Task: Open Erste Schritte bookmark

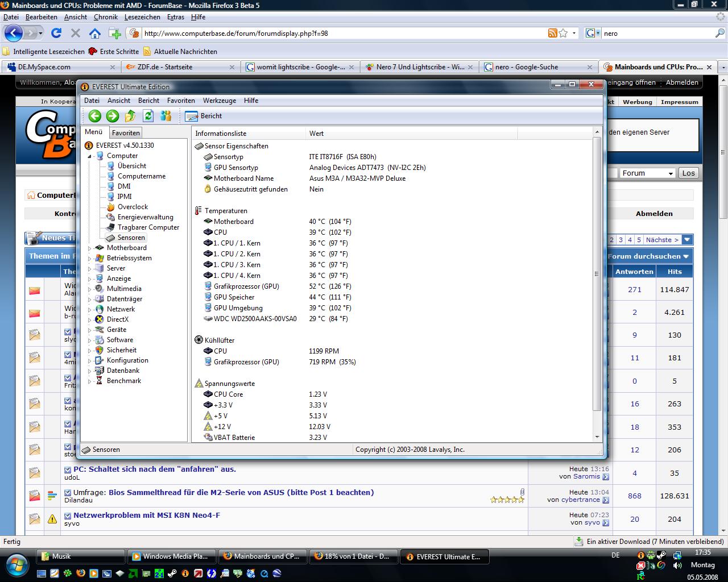Action: click(x=114, y=51)
